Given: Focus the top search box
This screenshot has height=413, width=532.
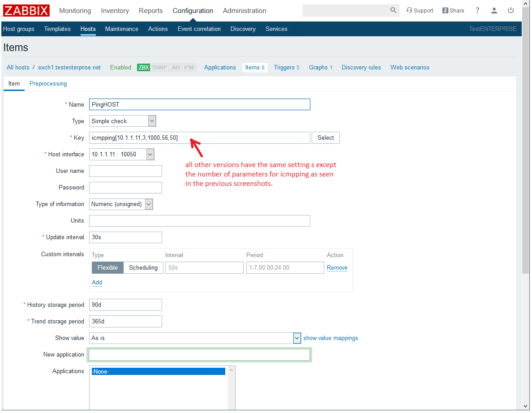Looking at the screenshot, I should [x=346, y=10].
